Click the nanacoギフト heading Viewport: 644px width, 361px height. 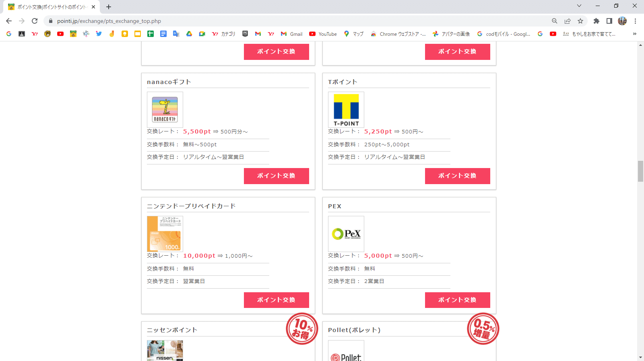[x=169, y=82]
